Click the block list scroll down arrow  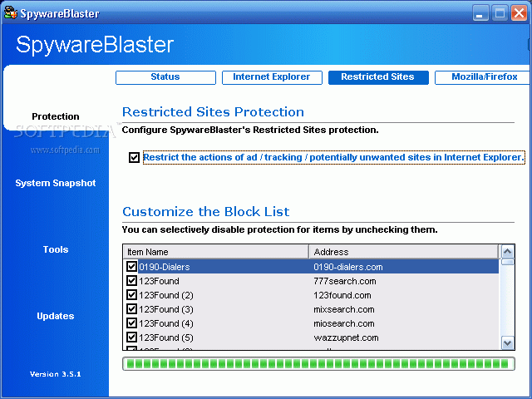click(x=508, y=342)
